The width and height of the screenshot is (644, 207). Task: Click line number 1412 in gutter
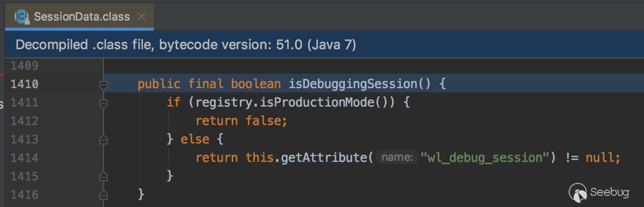[x=25, y=121]
